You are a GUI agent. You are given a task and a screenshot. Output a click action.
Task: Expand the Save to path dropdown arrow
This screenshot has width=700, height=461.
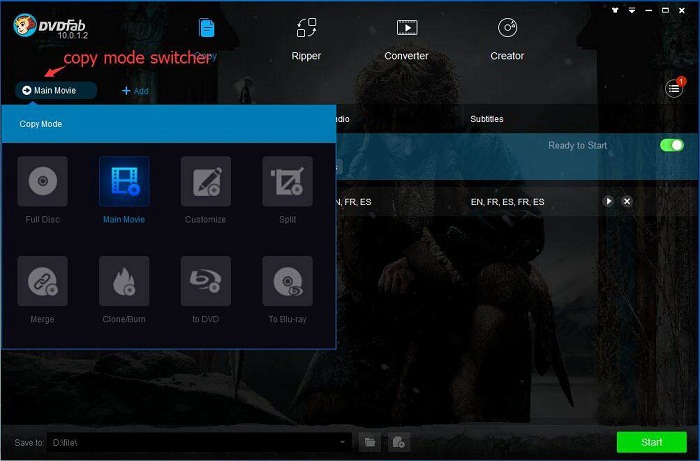[x=342, y=442]
